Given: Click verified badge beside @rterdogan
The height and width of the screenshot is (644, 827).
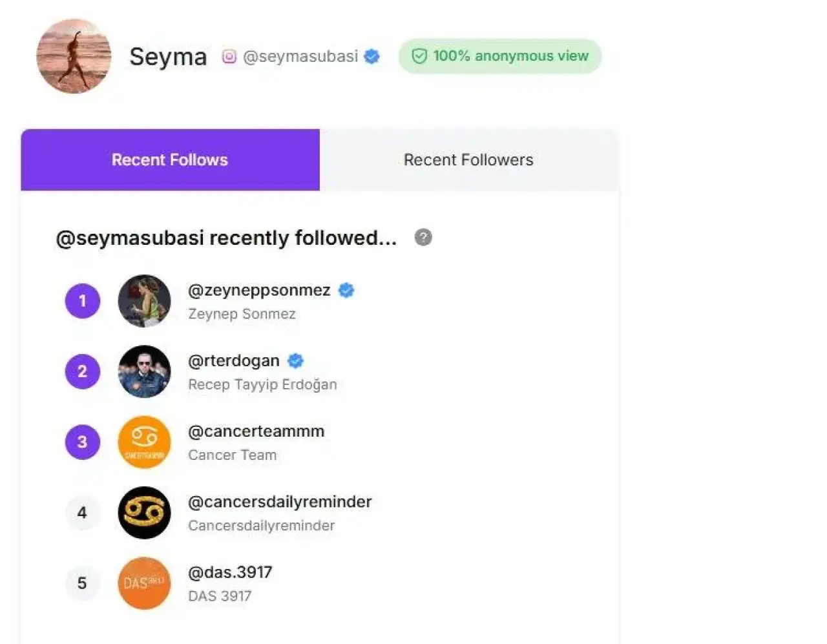Looking at the screenshot, I should [x=295, y=361].
